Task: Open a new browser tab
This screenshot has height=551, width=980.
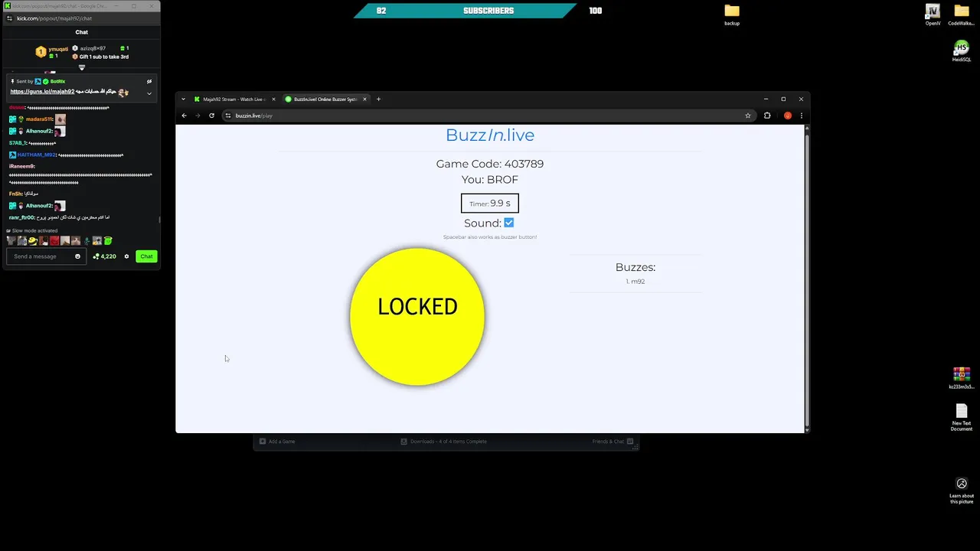Action: pyautogui.click(x=378, y=99)
